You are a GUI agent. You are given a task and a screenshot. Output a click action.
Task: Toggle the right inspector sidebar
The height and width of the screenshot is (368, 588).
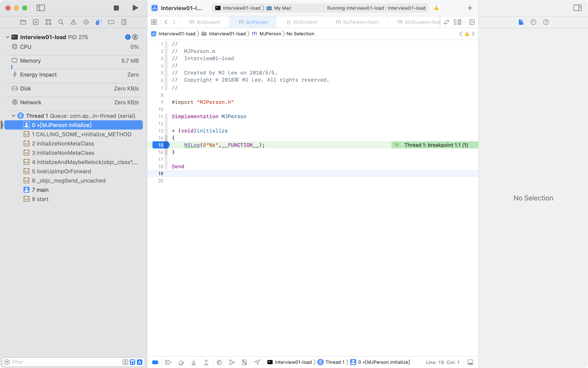click(x=577, y=8)
